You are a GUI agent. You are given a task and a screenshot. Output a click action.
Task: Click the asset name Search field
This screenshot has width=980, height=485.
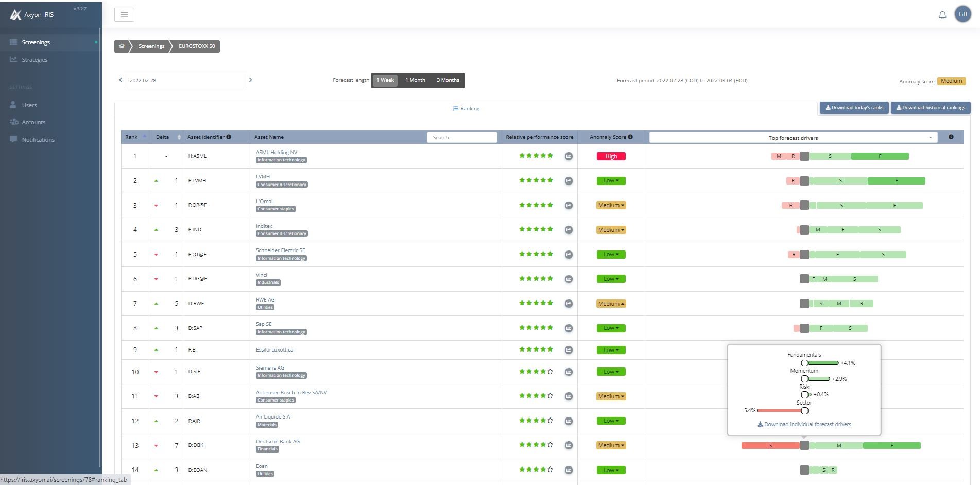[462, 138]
